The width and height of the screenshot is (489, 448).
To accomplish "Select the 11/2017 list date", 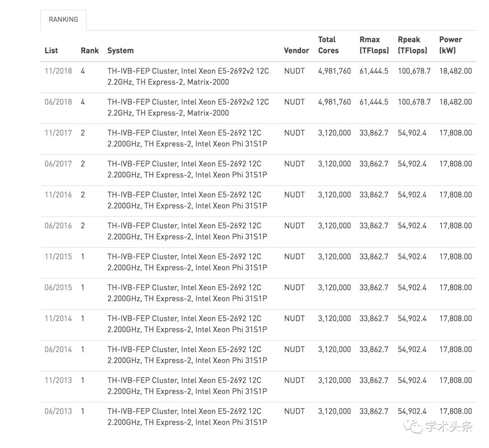I will (58, 133).
